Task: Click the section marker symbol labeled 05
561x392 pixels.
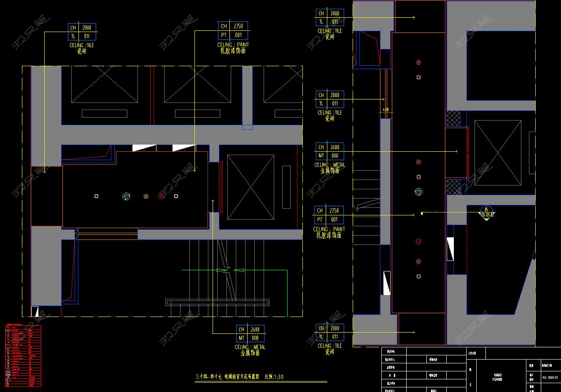Action: pos(486,212)
